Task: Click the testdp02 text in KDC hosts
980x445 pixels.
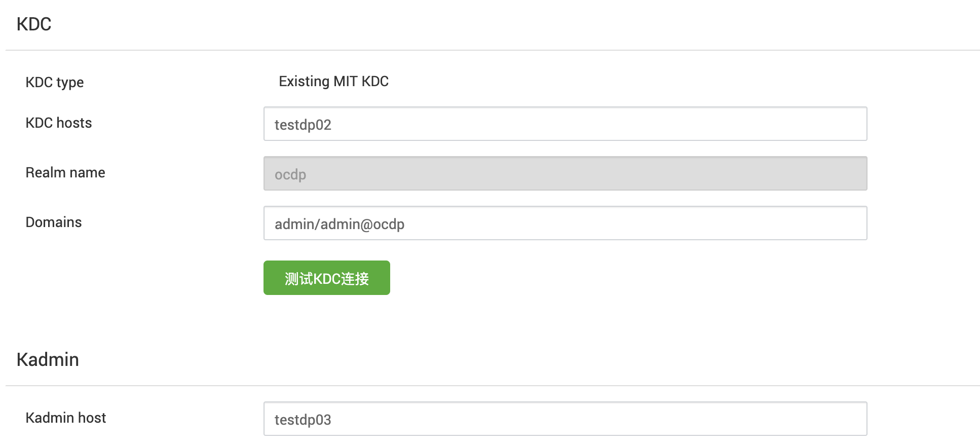Action: (x=303, y=125)
